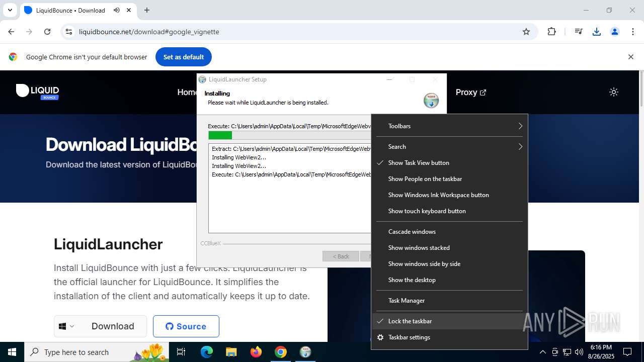Launch Firefox from the taskbar

pos(256,352)
